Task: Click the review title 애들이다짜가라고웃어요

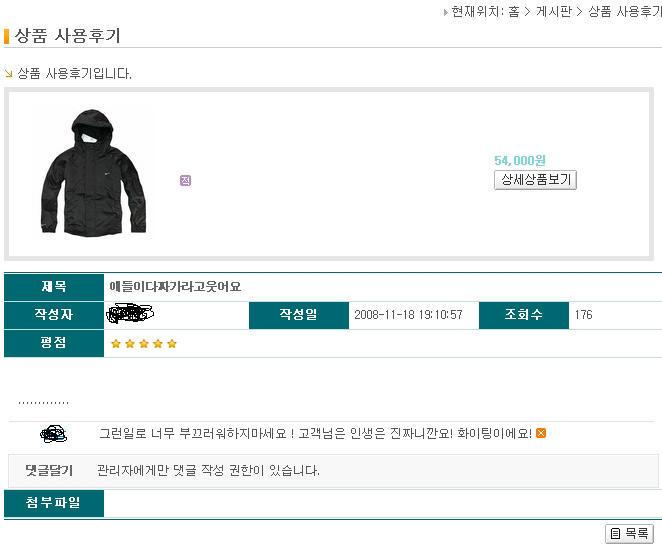Action: tap(175, 287)
